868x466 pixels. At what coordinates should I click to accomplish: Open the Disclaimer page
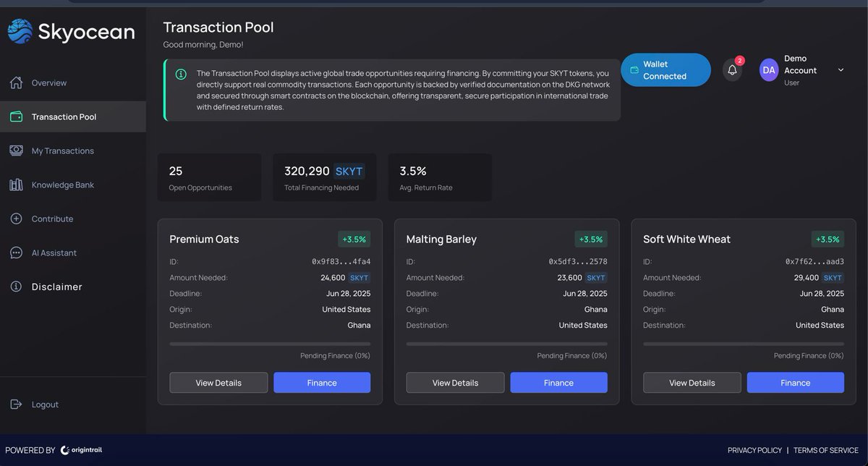click(72, 287)
